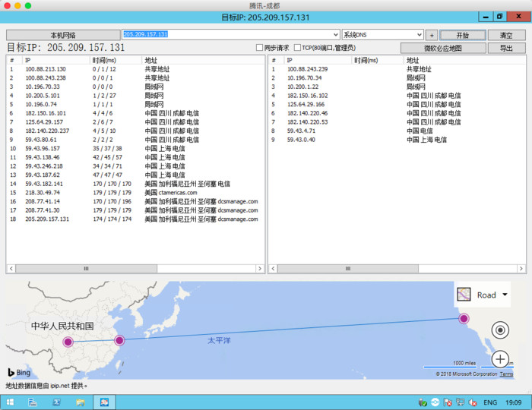
Task: Select right row with IP 59.43.4.71
Action: 397,131
